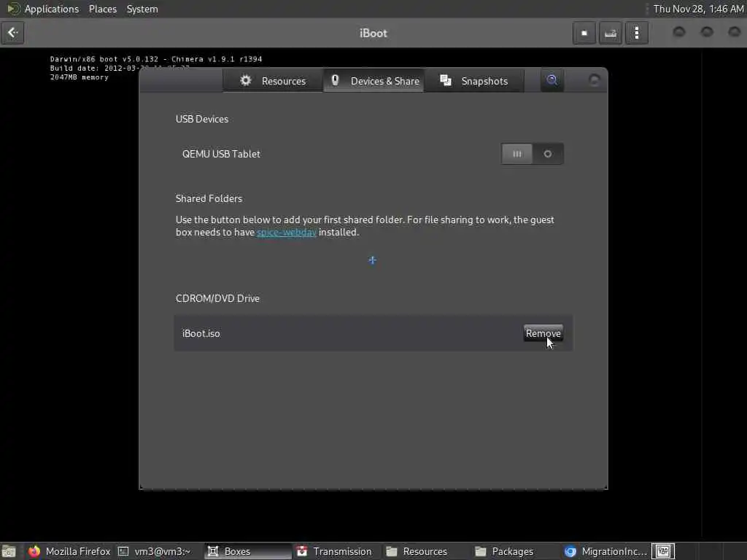Click the USB Devices heading

pyautogui.click(x=202, y=119)
